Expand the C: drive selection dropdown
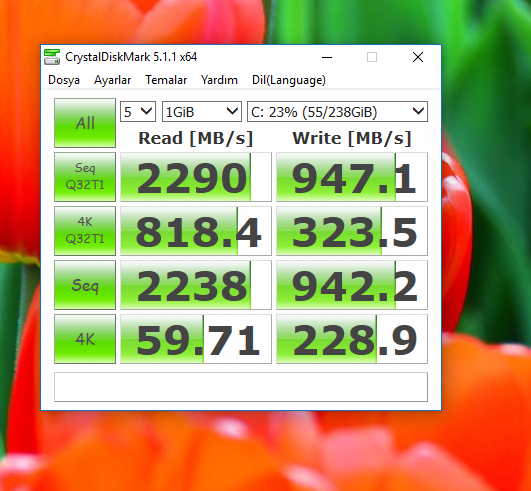The image size is (531, 491). pyautogui.click(x=337, y=111)
